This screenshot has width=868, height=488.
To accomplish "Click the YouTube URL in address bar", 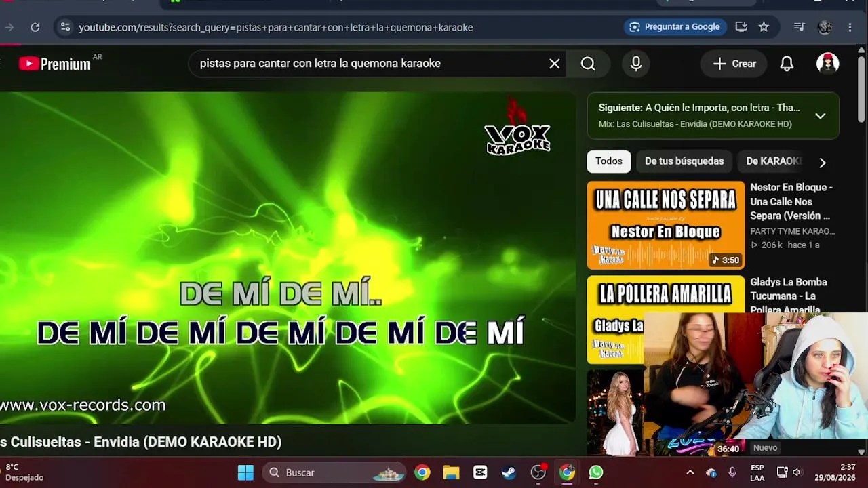I will [x=275, y=28].
